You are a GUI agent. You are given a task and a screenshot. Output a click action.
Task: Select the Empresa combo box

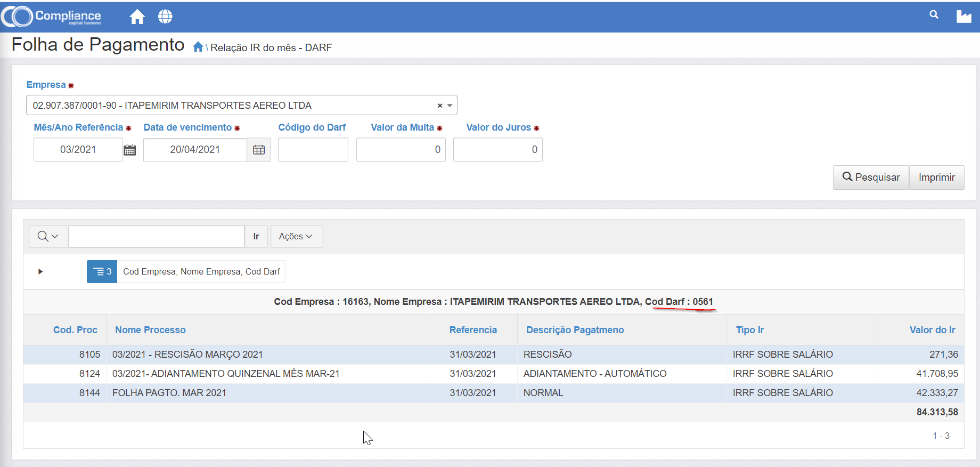[x=242, y=106]
